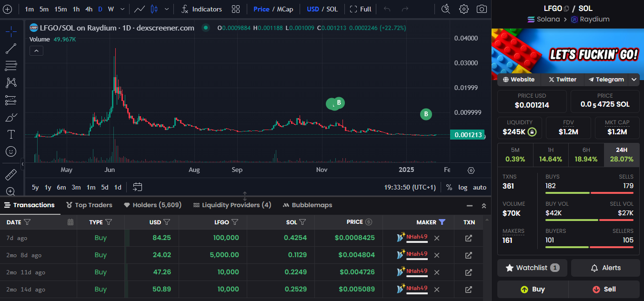Select the text annotation tool
The image size is (644, 301).
pos(11,134)
